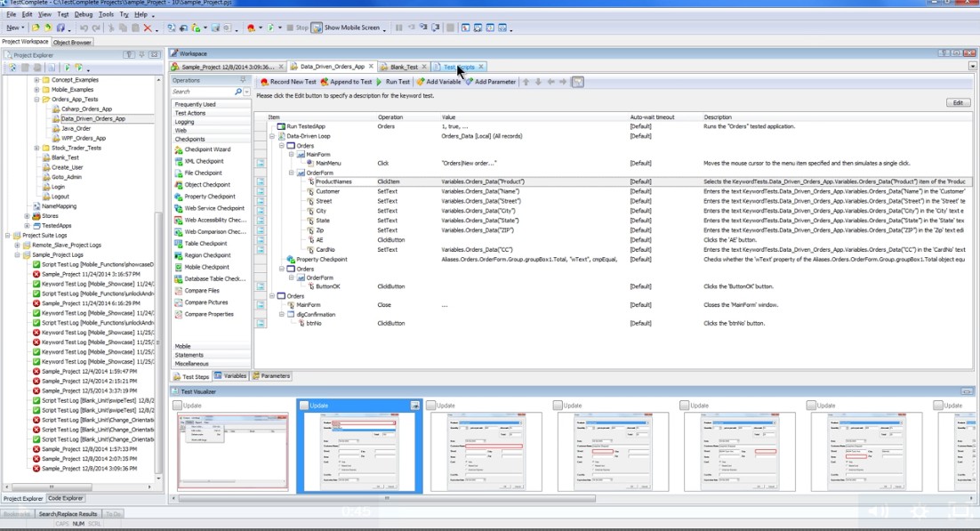This screenshot has width=980, height=531.
Task: Open the Parameters tab
Action: (x=271, y=376)
